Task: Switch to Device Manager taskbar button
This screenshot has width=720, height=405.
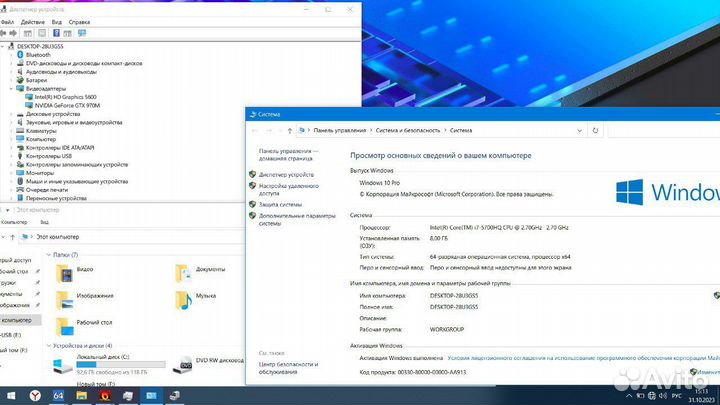Action: [x=174, y=395]
